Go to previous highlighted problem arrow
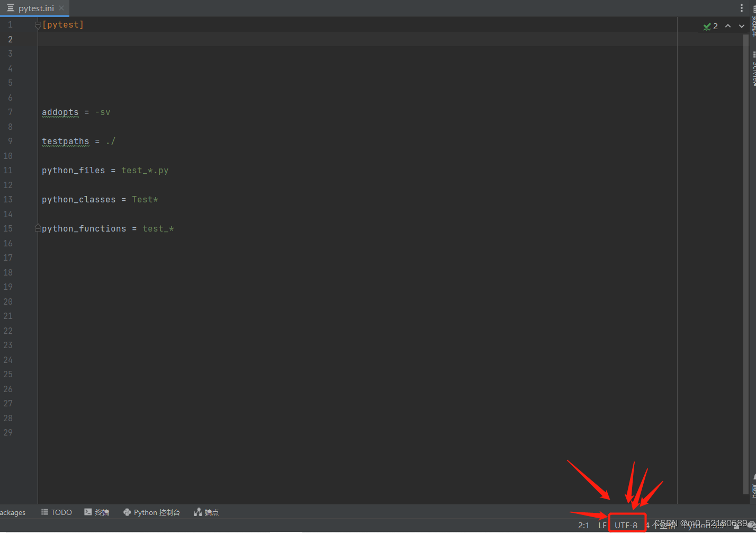Image resolution: width=756 pixels, height=533 pixels. (x=728, y=26)
